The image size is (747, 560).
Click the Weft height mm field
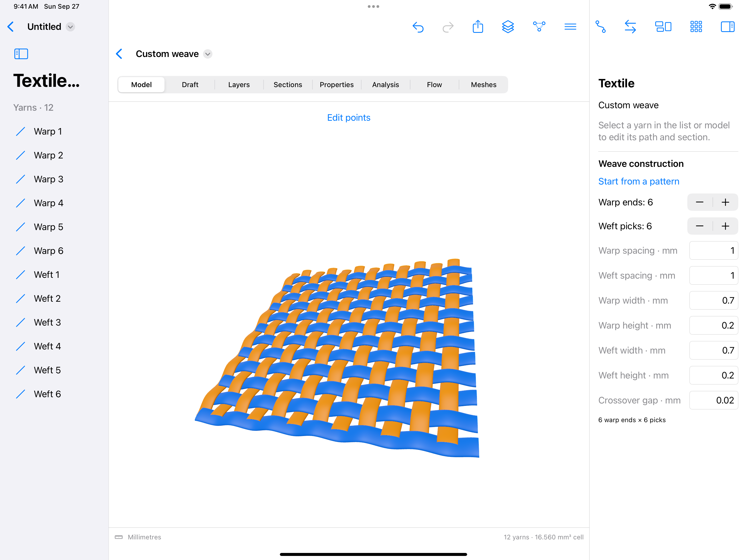(714, 375)
